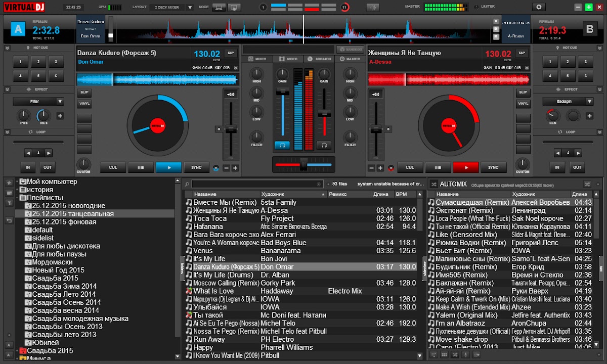Click loop IN button on deck A

[28, 167]
